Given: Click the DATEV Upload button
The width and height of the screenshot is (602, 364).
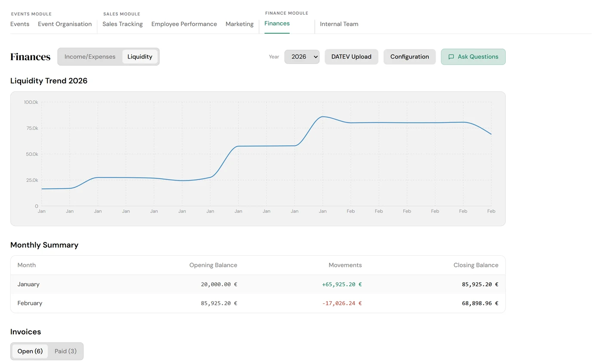Looking at the screenshot, I should click(351, 57).
